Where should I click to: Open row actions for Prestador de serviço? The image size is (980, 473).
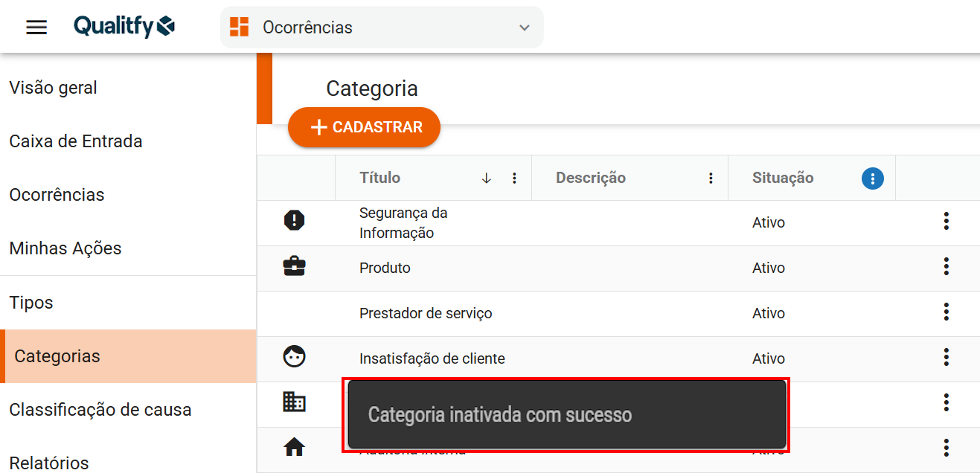(x=946, y=312)
